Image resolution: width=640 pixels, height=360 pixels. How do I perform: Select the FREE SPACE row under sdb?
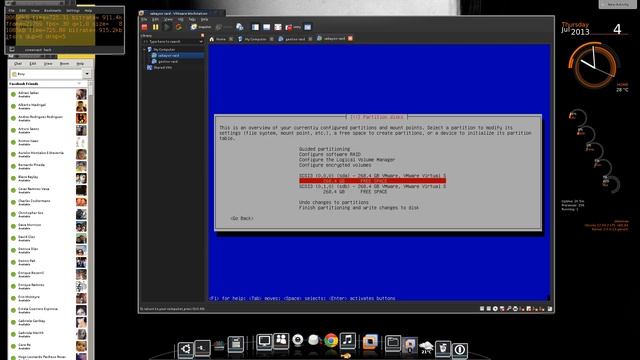[x=355, y=191]
